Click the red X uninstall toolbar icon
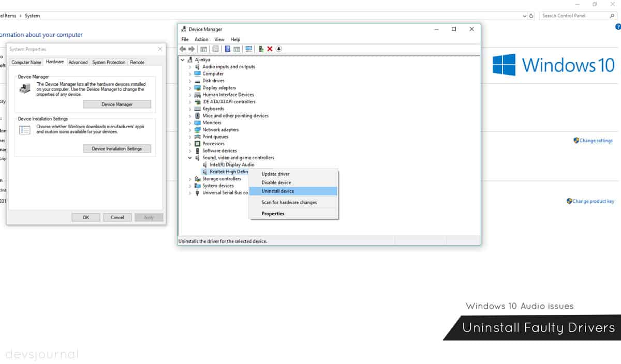 pos(270,49)
